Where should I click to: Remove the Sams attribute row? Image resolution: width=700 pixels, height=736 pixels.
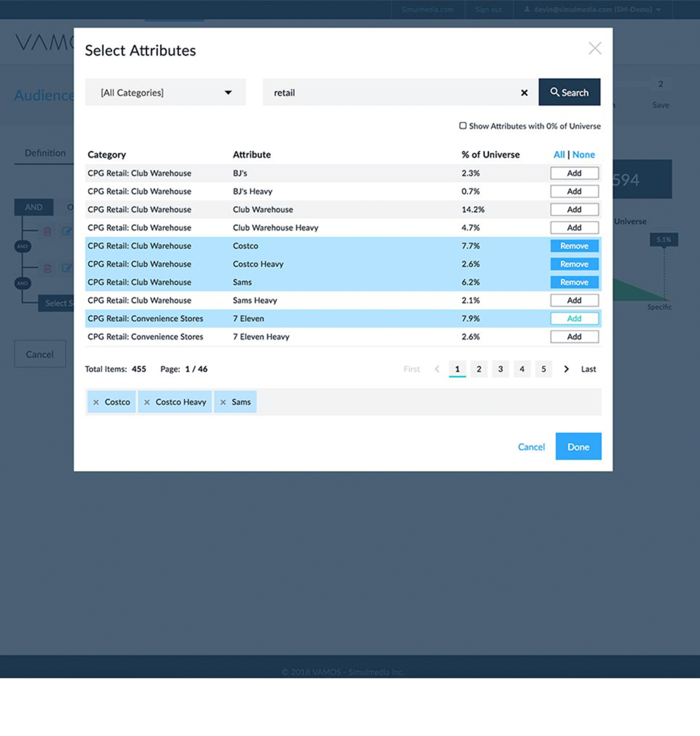pyautogui.click(x=574, y=282)
